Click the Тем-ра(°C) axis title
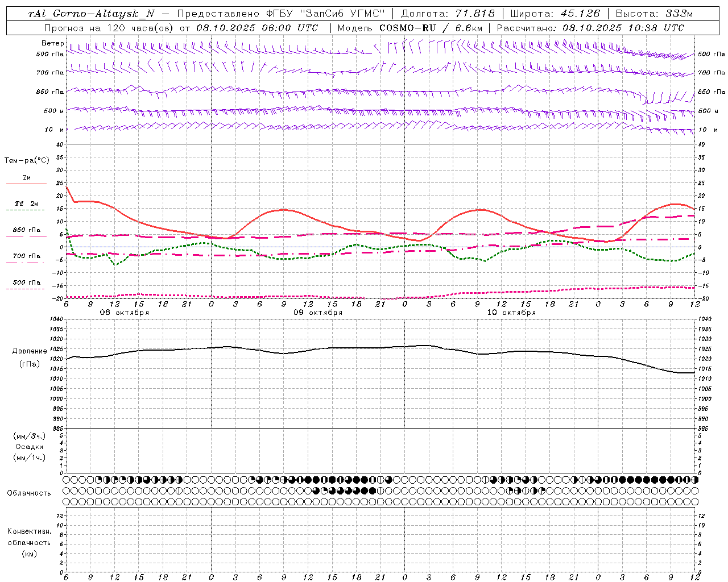The width and height of the screenshot is (728, 582). (27, 161)
